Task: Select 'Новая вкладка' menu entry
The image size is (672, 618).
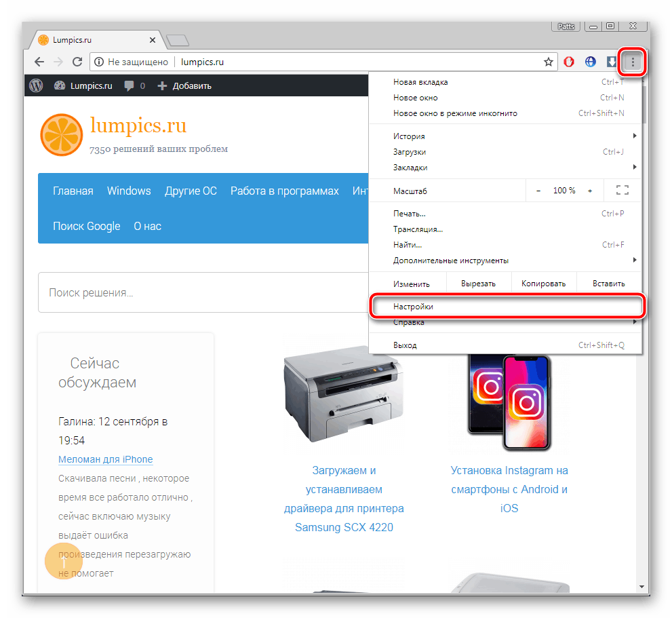Action: (x=505, y=82)
